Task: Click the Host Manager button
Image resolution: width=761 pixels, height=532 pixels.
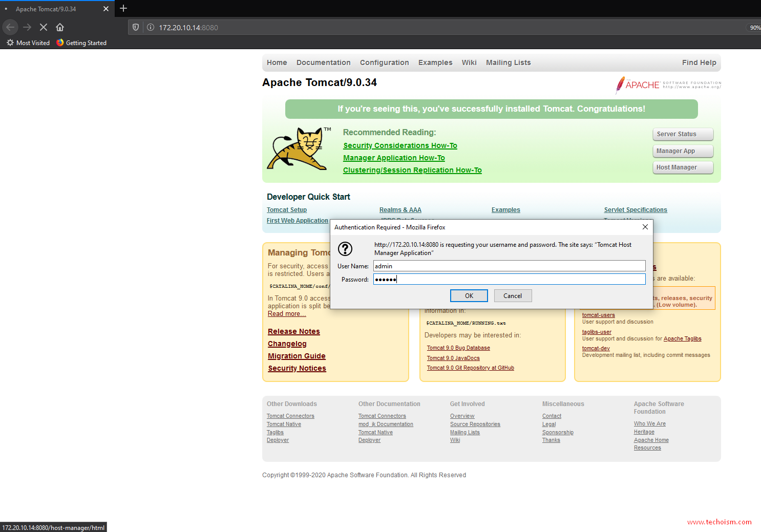Action: [x=683, y=167]
